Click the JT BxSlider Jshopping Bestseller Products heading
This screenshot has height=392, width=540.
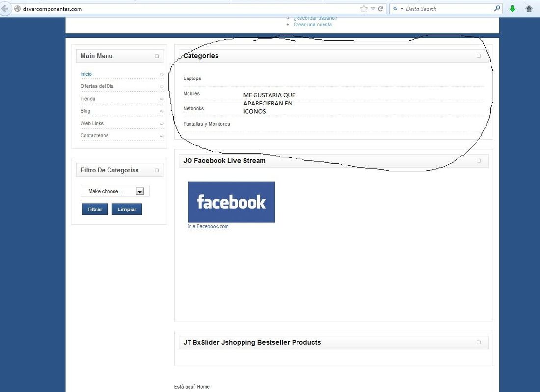click(x=252, y=342)
